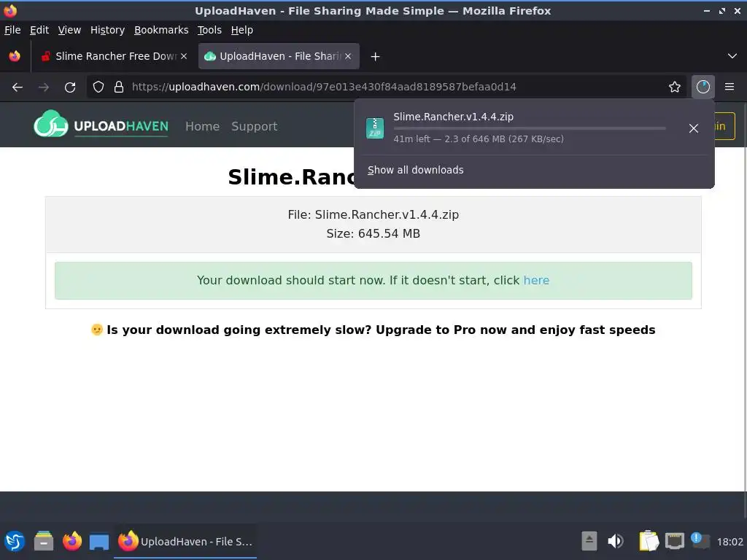The width and height of the screenshot is (747, 560).
Task: Click the UploadHaven taskbar window button
Action: coord(185,542)
